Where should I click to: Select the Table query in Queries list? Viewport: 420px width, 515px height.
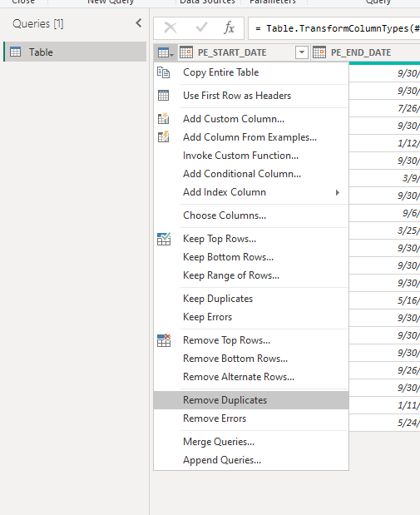click(x=75, y=52)
